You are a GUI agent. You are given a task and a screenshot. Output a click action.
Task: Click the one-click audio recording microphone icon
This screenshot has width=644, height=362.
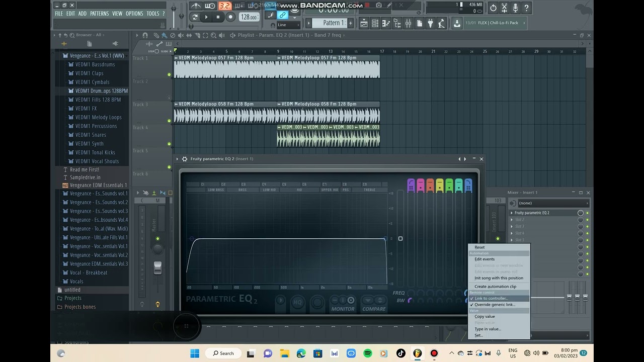coord(515,8)
